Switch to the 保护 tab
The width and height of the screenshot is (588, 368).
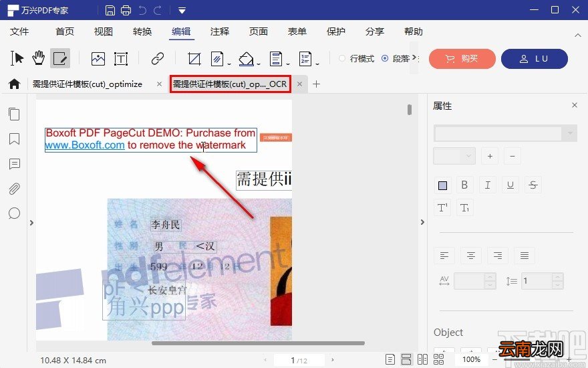coord(336,31)
